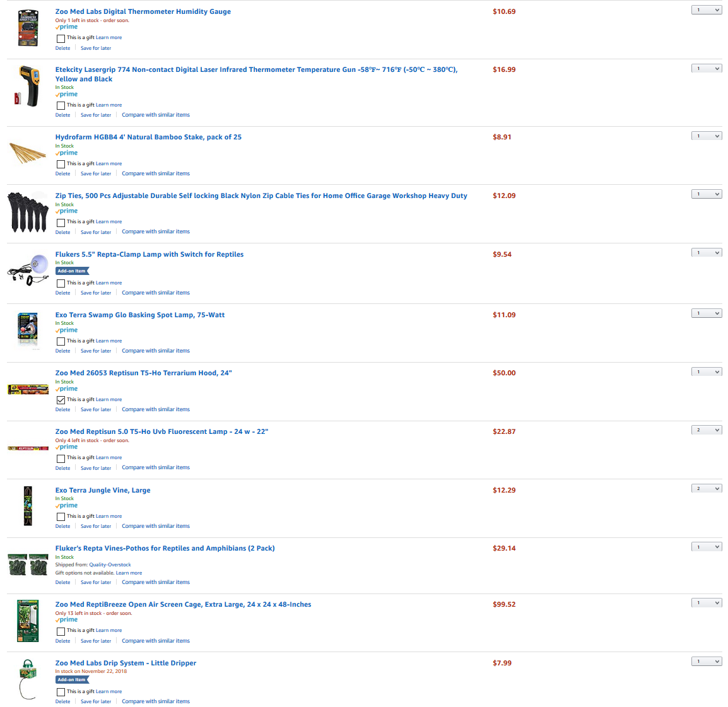Uncheck gift option for Reptisun Terrarium Hood
The image size is (728, 707).
[x=61, y=400]
